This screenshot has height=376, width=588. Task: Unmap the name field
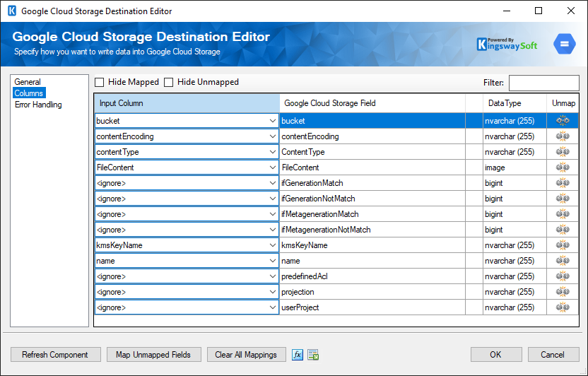click(x=563, y=261)
